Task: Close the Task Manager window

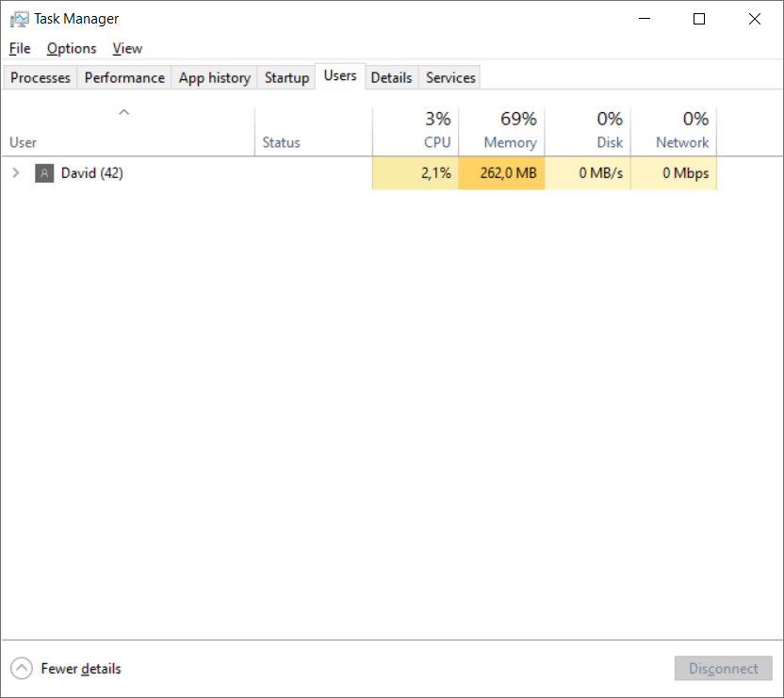Action: [x=755, y=19]
